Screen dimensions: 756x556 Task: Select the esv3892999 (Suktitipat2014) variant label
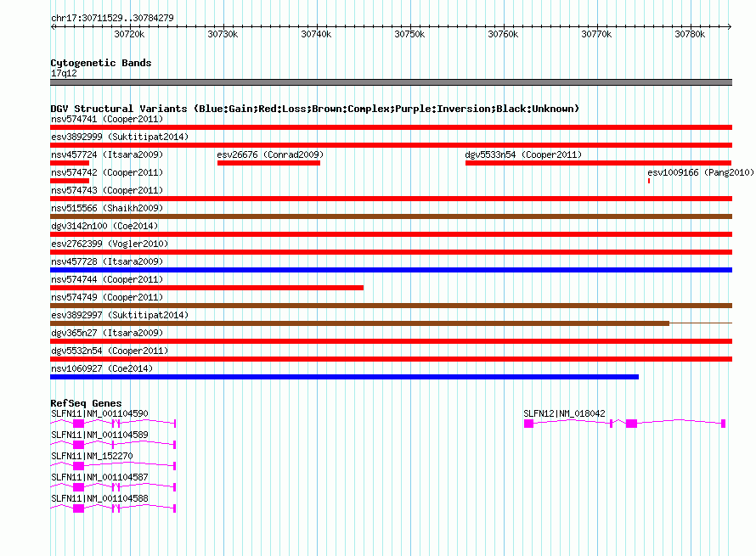120,137
